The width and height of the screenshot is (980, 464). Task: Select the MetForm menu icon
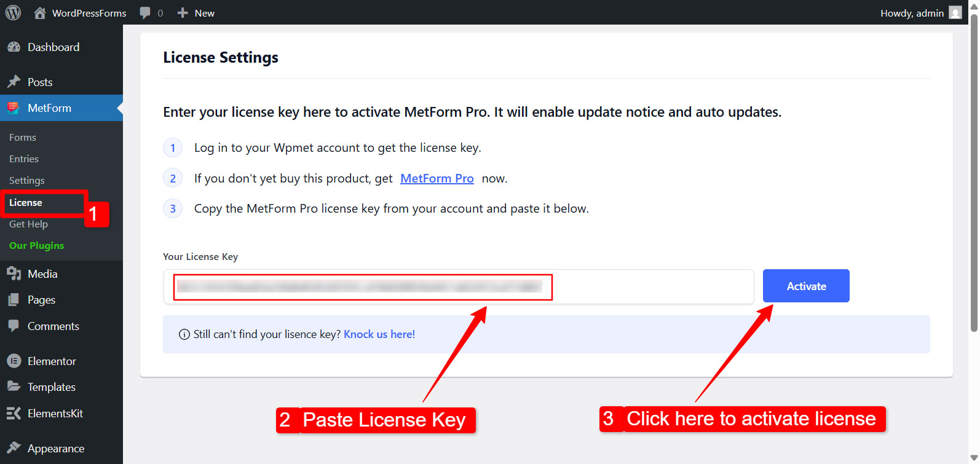tap(14, 108)
